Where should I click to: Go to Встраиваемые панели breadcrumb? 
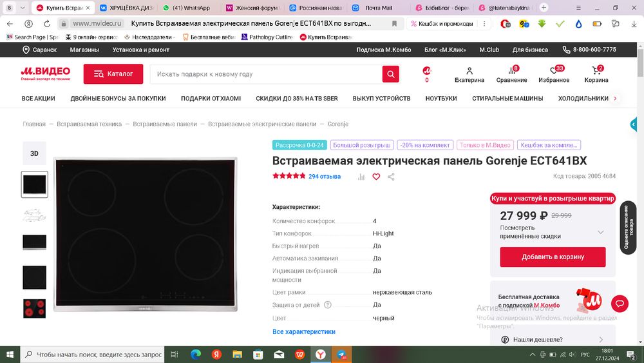[x=165, y=124]
